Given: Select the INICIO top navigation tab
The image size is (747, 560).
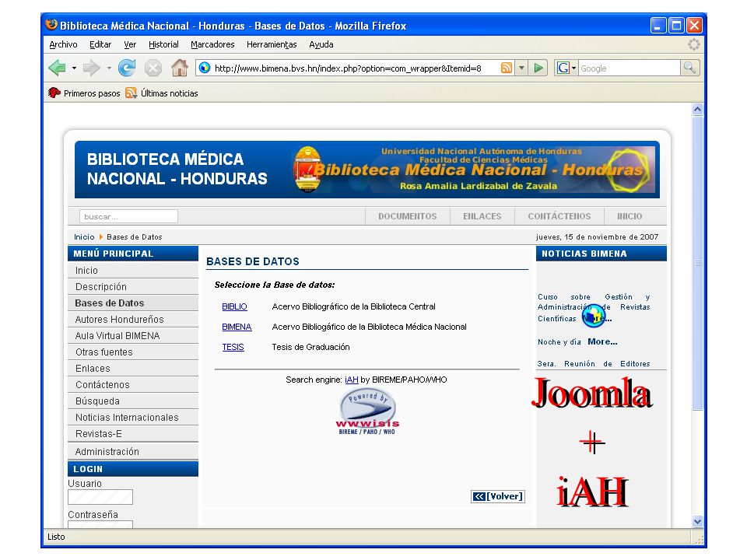Looking at the screenshot, I should pos(630,216).
